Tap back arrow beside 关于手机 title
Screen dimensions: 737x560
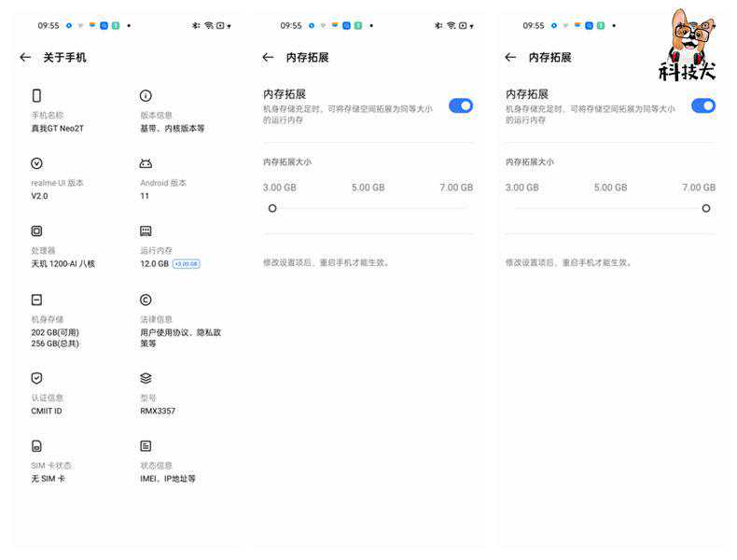[25, 58]
